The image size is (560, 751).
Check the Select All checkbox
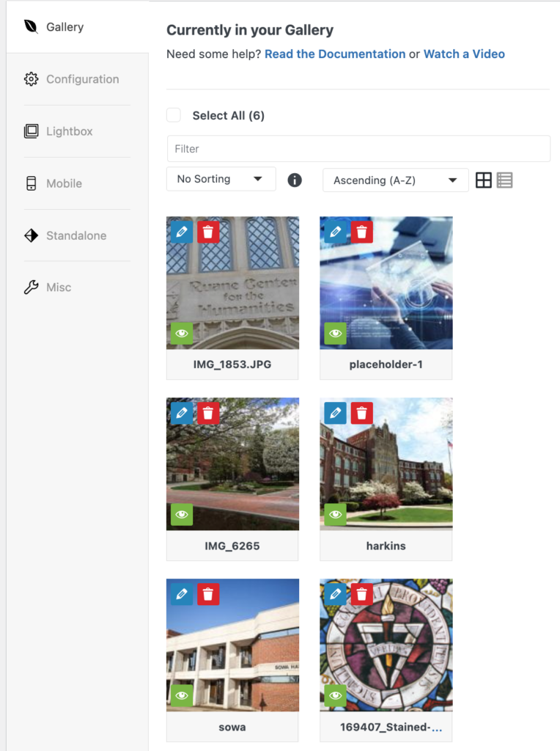pyautogui.click(x=174, y=115)
